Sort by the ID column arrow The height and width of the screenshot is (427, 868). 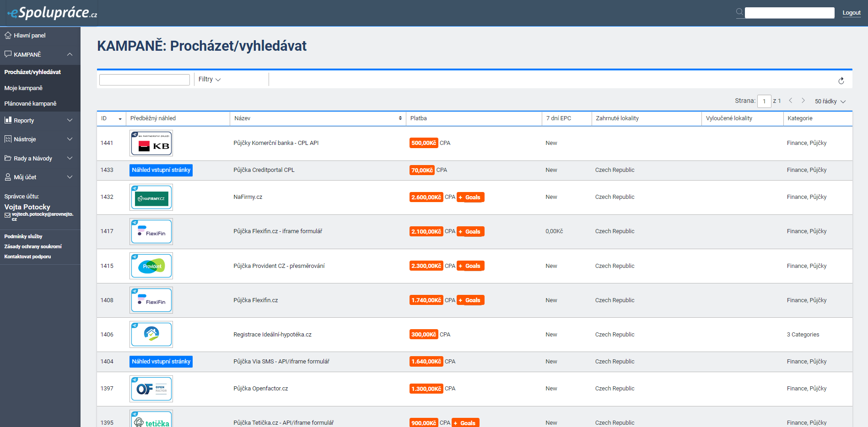(120, 119)
